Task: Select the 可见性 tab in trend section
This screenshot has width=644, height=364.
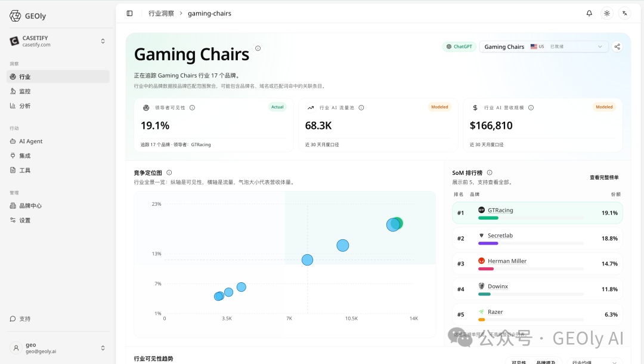Action: 519,362
